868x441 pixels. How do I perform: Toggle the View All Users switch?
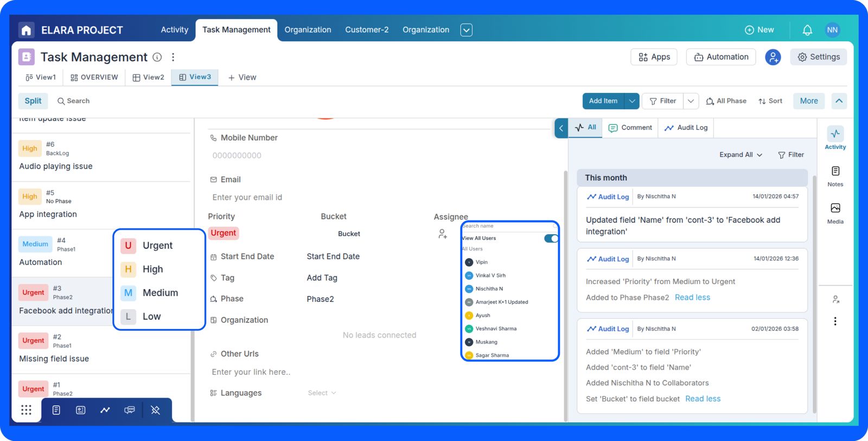551,238
